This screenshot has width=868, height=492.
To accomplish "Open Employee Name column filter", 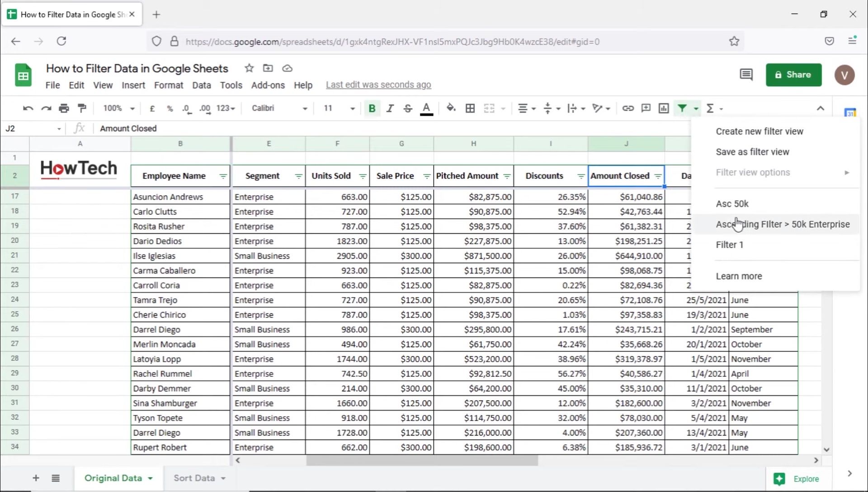I will (x=223, y=176).
